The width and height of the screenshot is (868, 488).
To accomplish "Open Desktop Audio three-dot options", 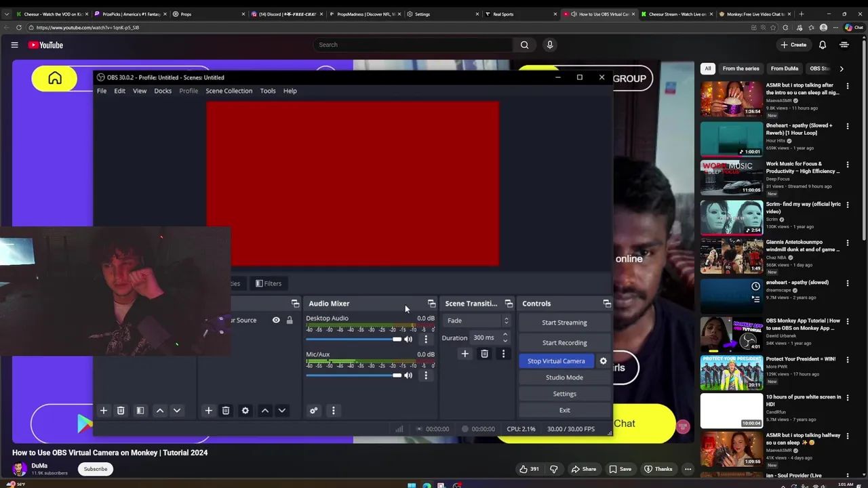I will [426, 339].
